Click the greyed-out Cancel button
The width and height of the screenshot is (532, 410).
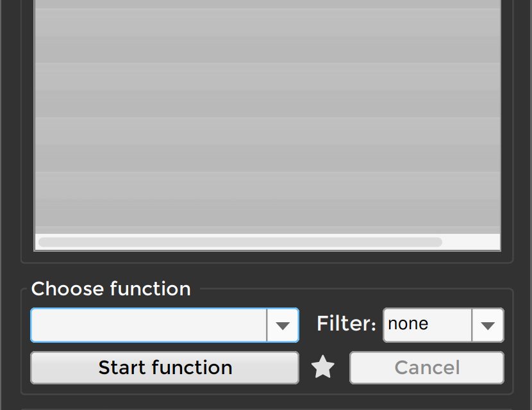coord(427,368)
